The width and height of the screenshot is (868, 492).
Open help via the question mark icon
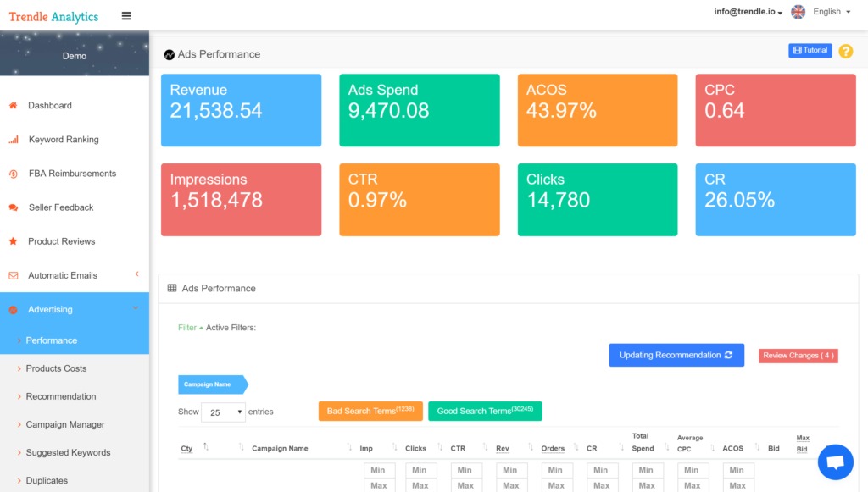click(x=845, y=51)
